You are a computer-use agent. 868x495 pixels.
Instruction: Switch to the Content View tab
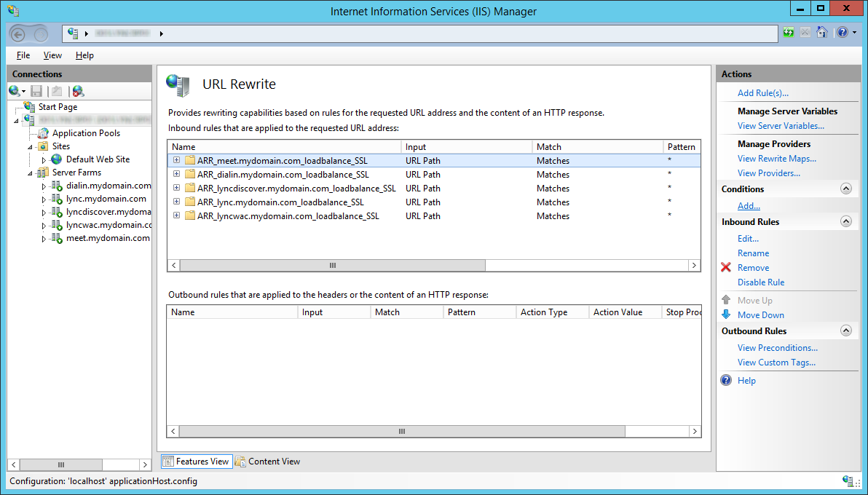tap(268, 462)
